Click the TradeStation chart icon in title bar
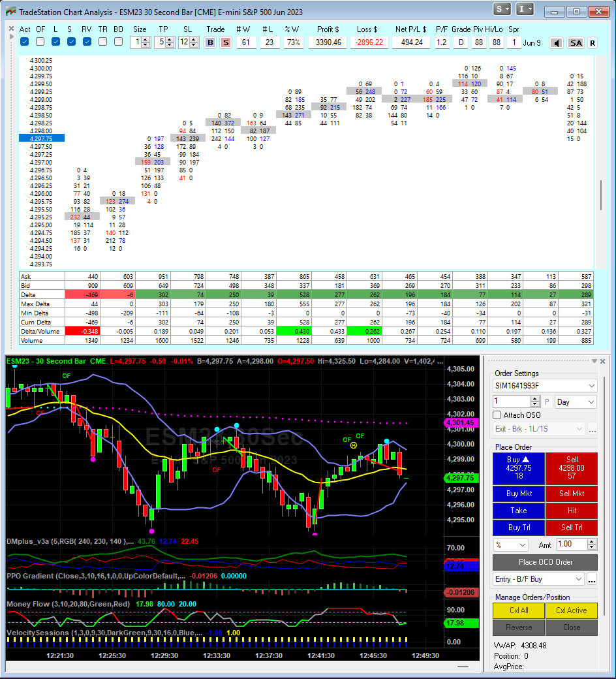Viewport: 616px width, 679px height. pos(10,12)
